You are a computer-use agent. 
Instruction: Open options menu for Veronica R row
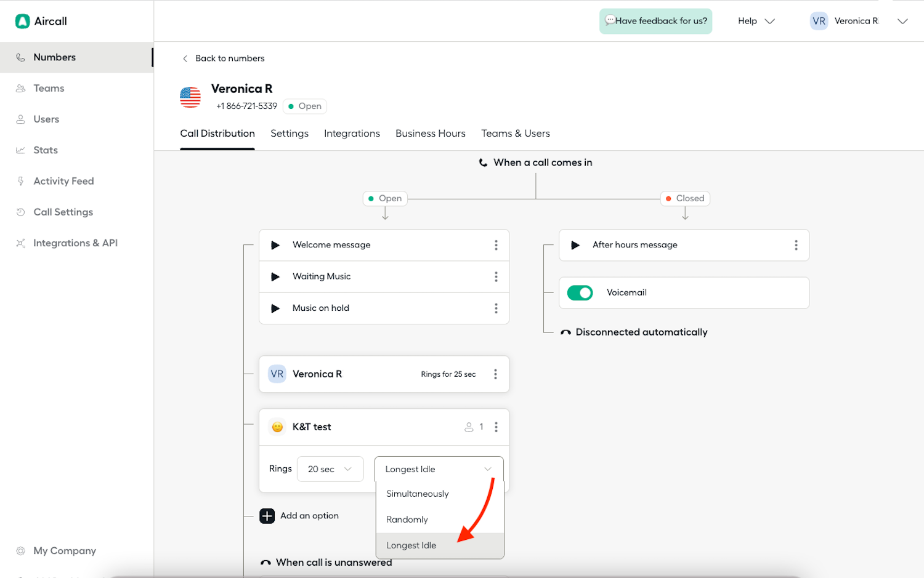pyautogui.click(x=495, y=374)
